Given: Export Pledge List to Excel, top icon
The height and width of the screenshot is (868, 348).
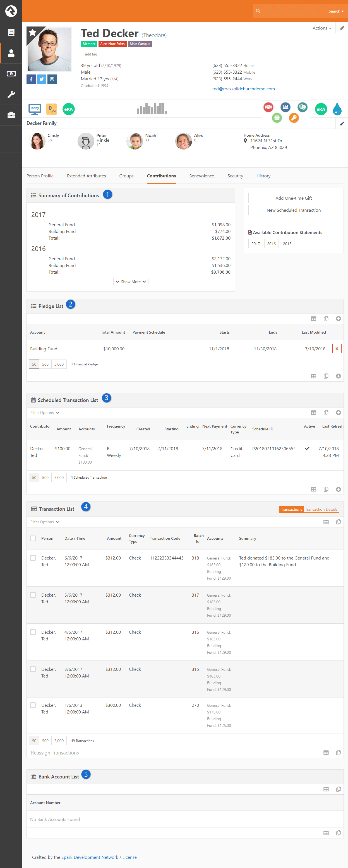Looking at the screenshot, I should pyautogui.click(x=313, y=319).
